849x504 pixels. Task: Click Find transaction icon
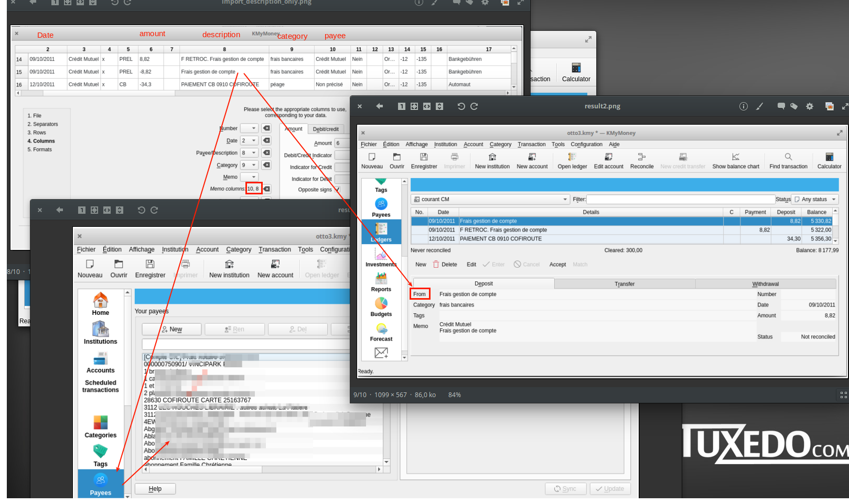(x=788, y=161)
